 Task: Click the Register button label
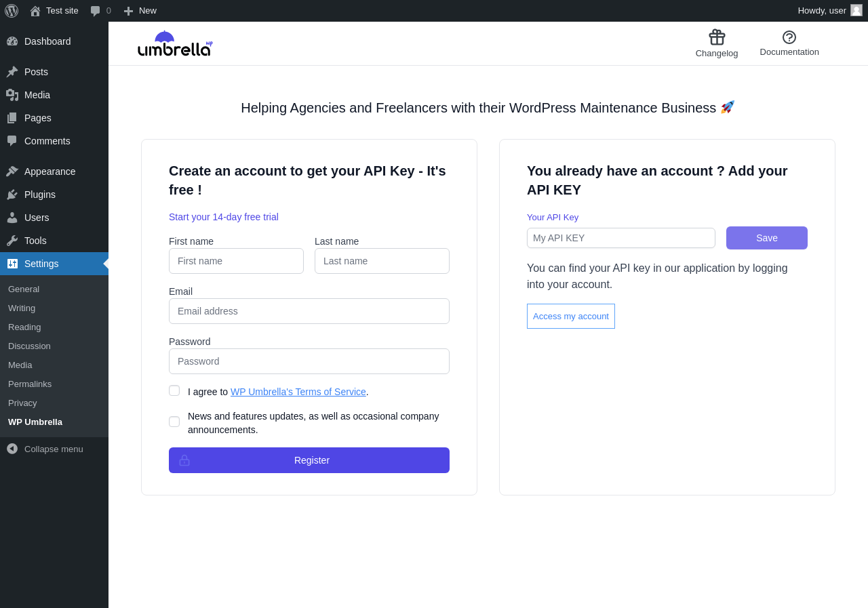tap(312, 460)
